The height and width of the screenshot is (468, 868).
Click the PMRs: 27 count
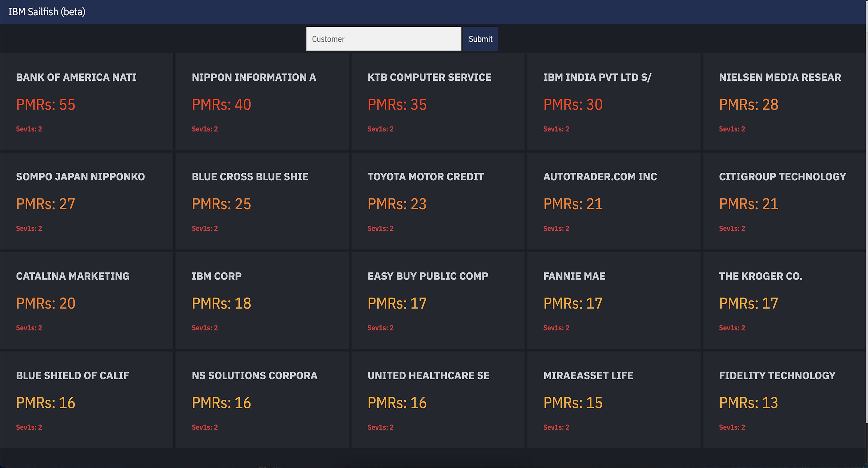(45, 204)
